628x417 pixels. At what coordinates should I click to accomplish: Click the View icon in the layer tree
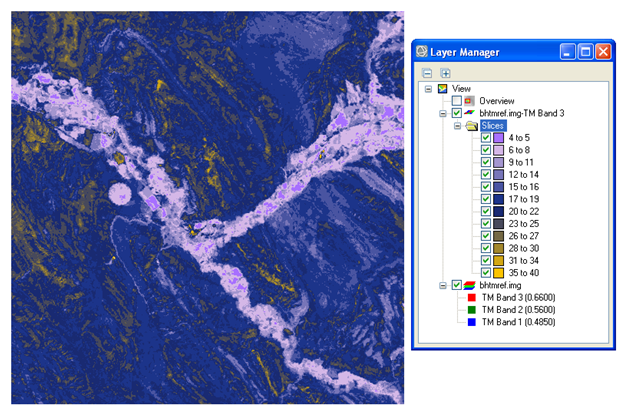[x=443, y=89]
